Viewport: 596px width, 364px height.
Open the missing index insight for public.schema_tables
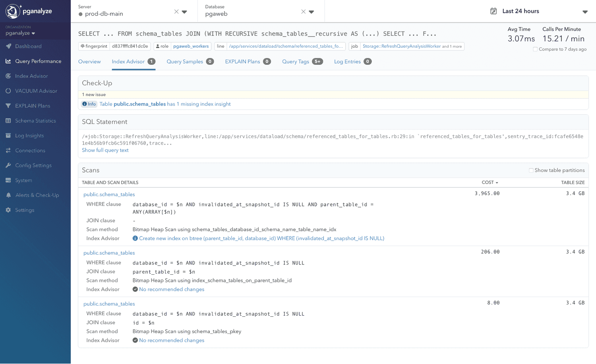(164, 104)
